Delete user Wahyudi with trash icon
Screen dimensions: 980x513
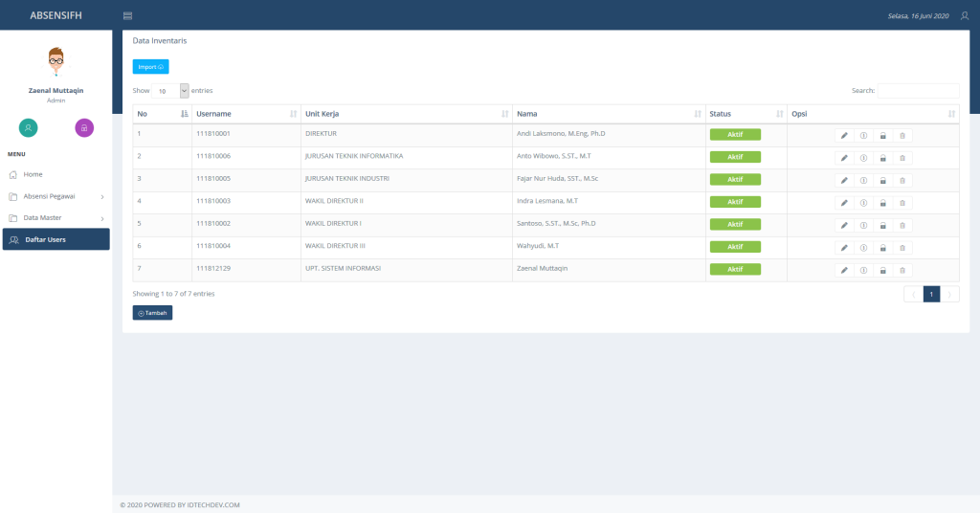[902, 248]
